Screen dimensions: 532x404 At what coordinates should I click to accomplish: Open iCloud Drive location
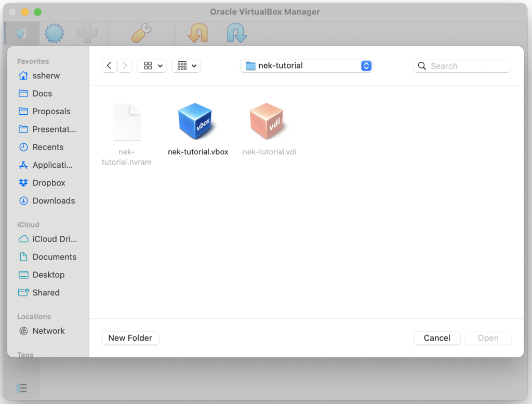click(54, 239)
